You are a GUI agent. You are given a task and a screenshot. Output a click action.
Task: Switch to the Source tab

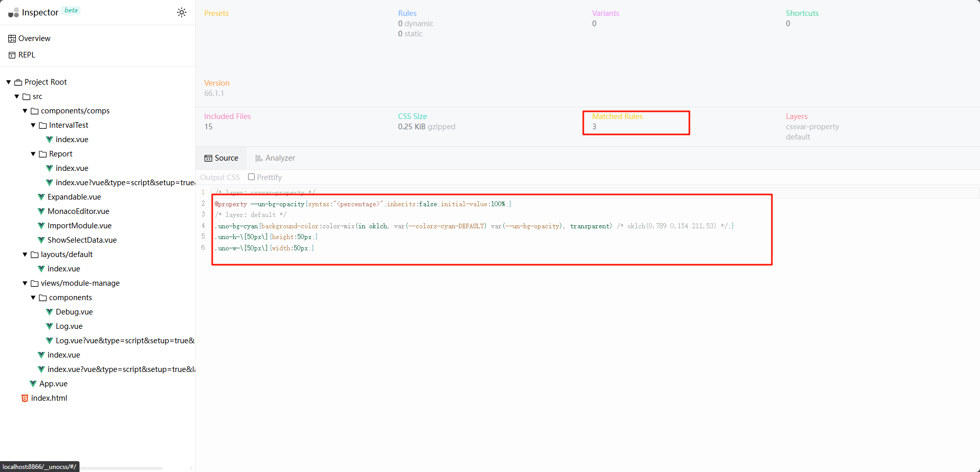(x=221, y=158)
